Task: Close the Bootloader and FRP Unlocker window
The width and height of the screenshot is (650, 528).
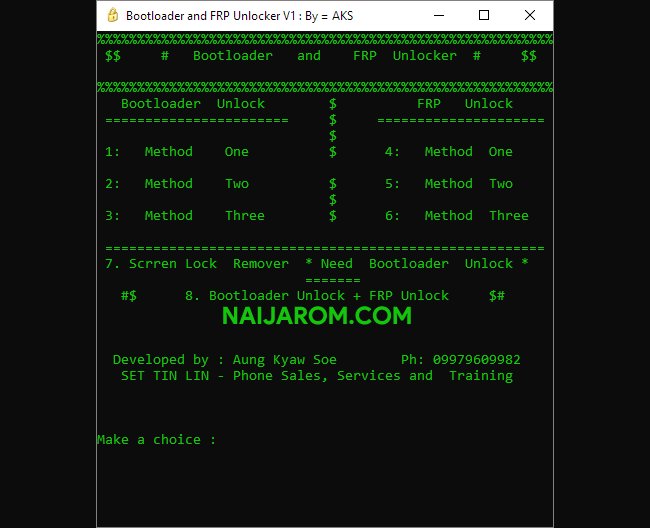Action: point(530,15)
